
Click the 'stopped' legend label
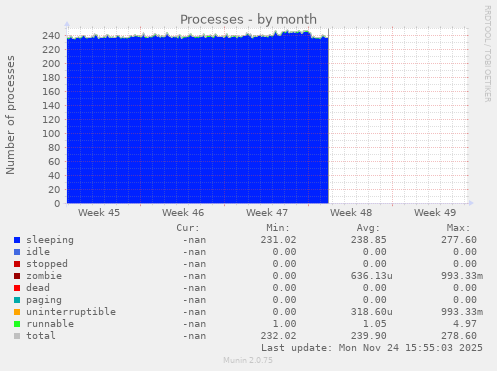pyautogui.click(x=47, y=264)
